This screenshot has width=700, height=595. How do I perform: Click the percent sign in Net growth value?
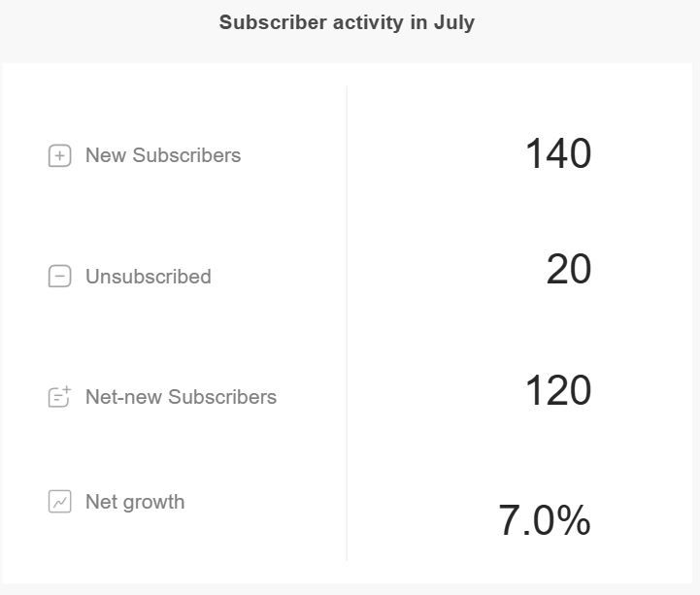(x=573, y=520)
